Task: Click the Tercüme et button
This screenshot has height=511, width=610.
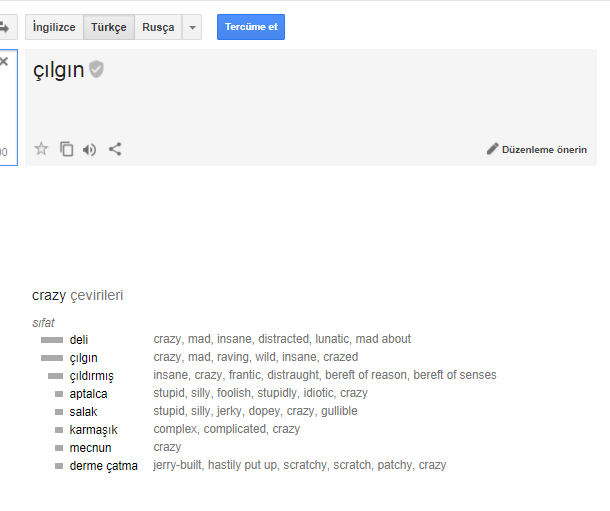Action: [x=251, y=27]
